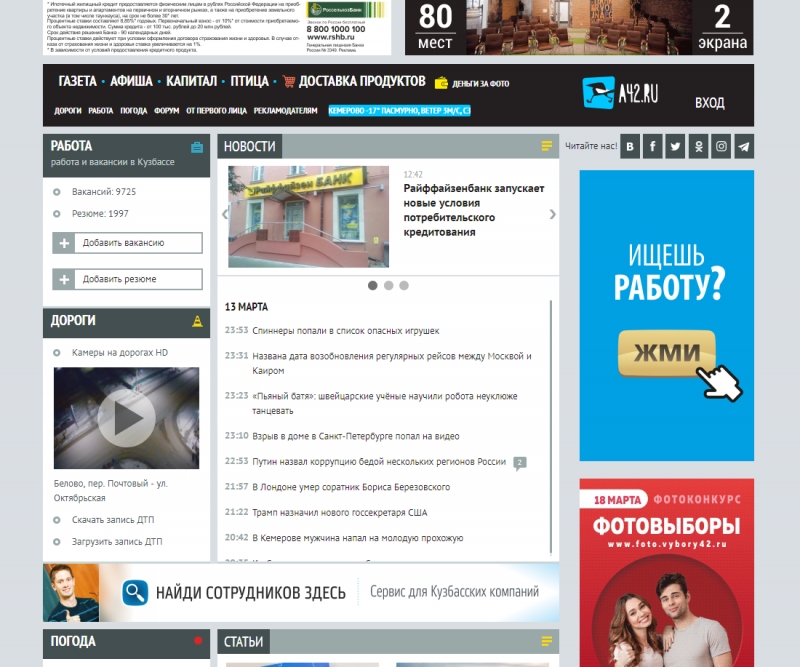
Task: Open the Новости section list menu icon
Action: (x=546, y=146)
